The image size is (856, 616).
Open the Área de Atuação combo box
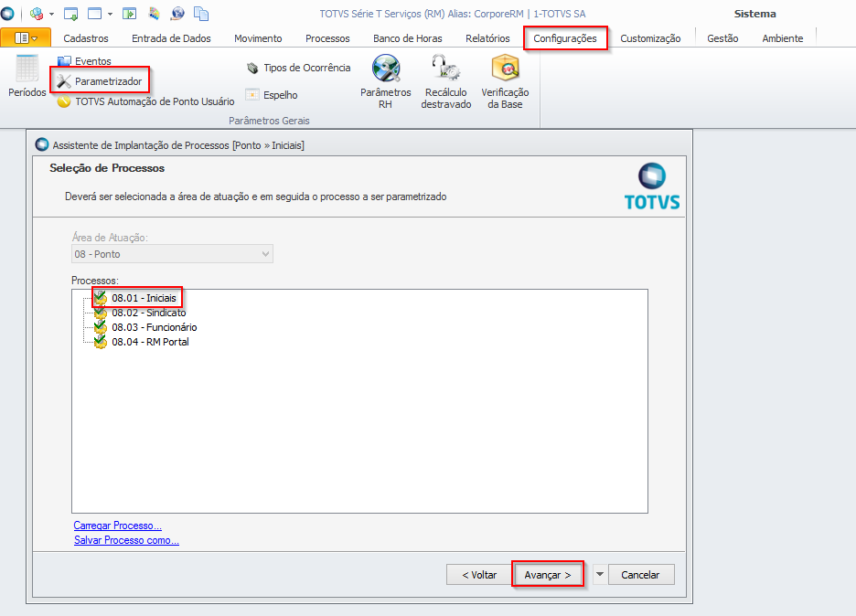coord(173,254)
